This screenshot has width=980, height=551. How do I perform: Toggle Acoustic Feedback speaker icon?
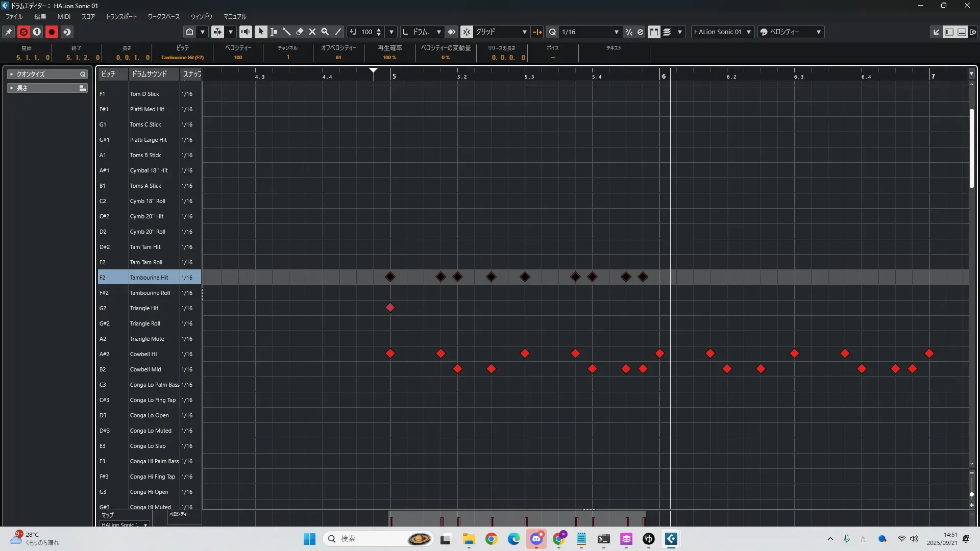(246, 32)
